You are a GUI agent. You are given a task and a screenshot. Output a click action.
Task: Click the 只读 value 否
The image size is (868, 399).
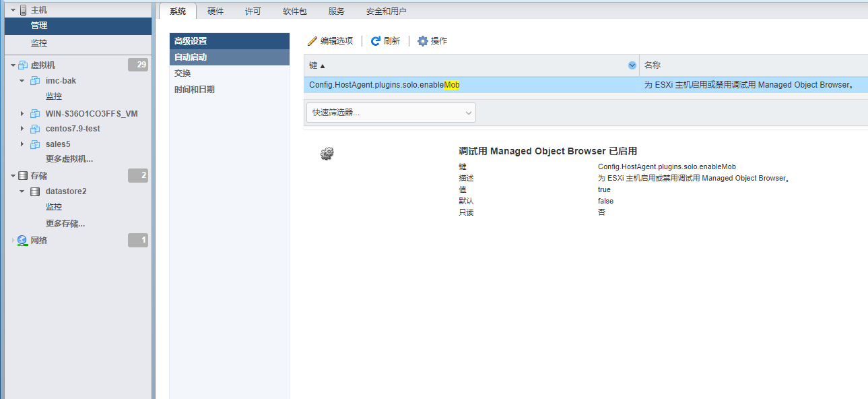(601, 212)
